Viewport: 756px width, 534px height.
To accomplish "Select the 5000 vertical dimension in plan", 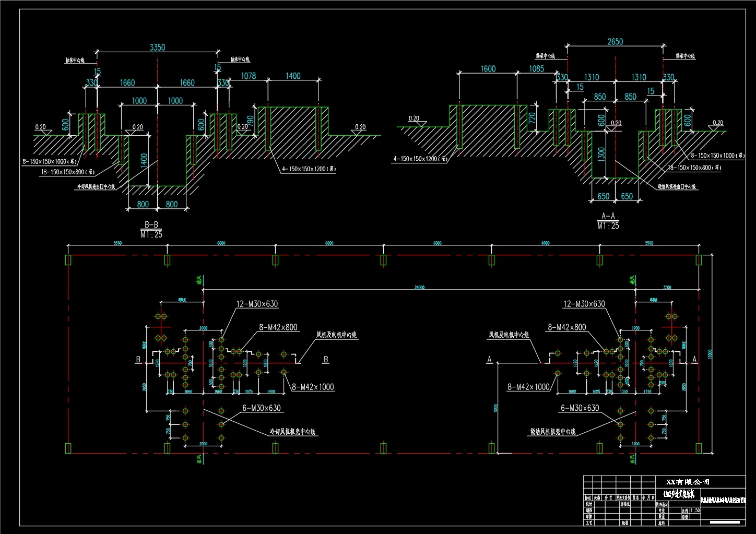I will 495,408.
